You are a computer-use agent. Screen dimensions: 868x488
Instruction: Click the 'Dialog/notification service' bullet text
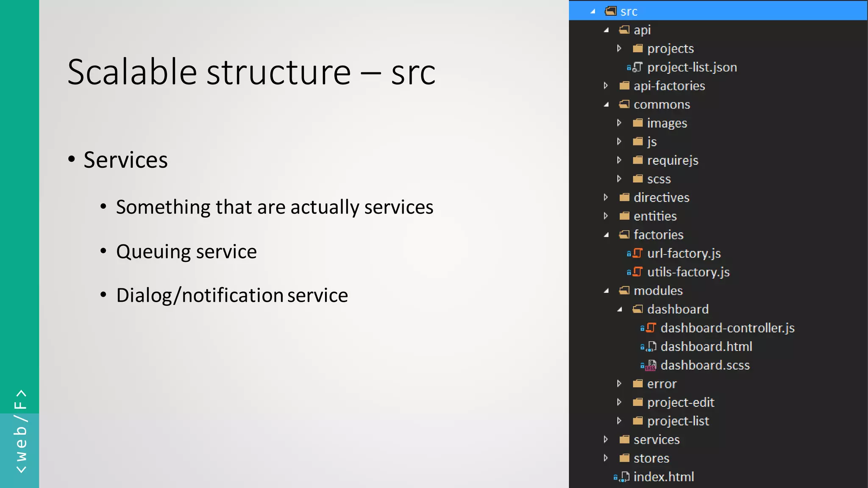click(x=232, y=295)
